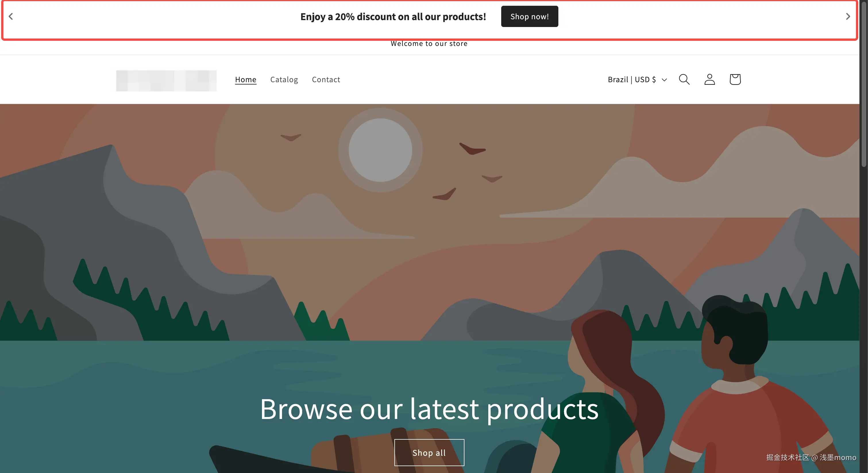Click the Shop now! button
The height and width of the screenshot is (473, 868).
529,16
